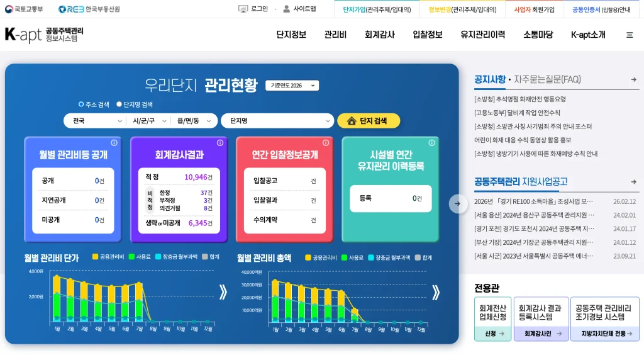Click 수의계약 row in bidding card
644x355 pixels.
pos(285,220)
